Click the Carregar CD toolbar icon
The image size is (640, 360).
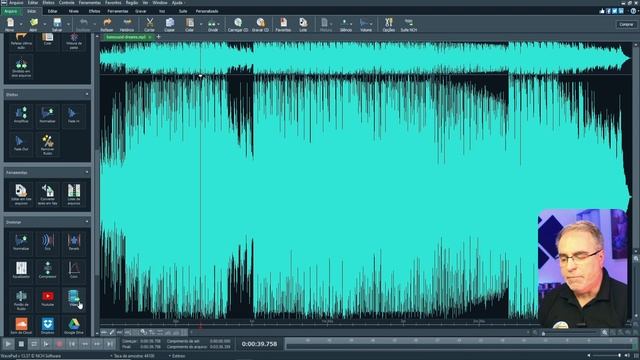pyautogui.click(x=238, y=23)
